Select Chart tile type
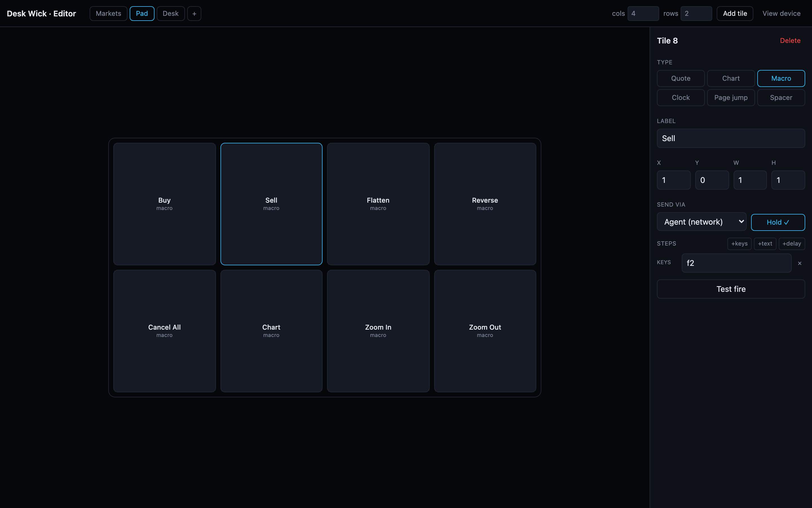The height and width of the screenshot is (508, 812). 731,78
